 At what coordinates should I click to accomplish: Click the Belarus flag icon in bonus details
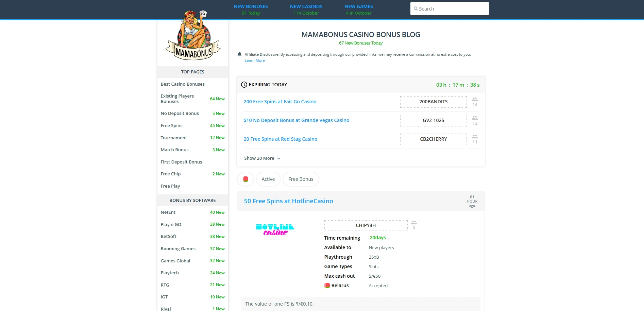(327, 286)
